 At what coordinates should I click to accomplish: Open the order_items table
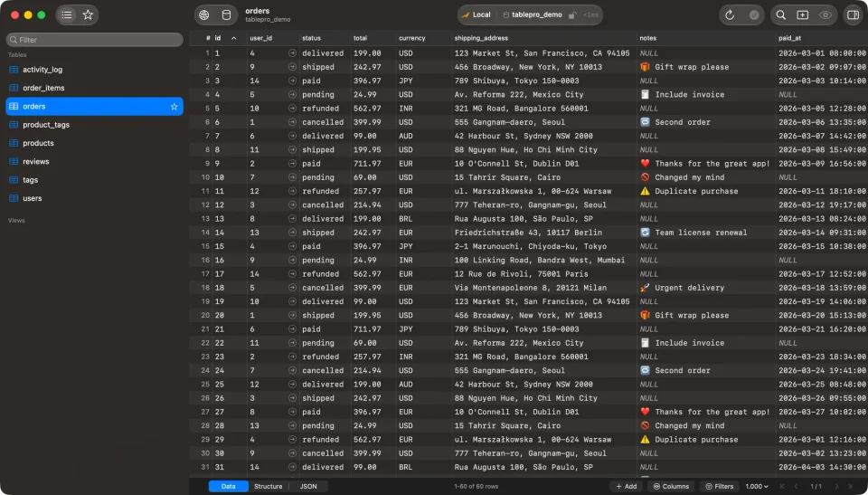point(95,88)
